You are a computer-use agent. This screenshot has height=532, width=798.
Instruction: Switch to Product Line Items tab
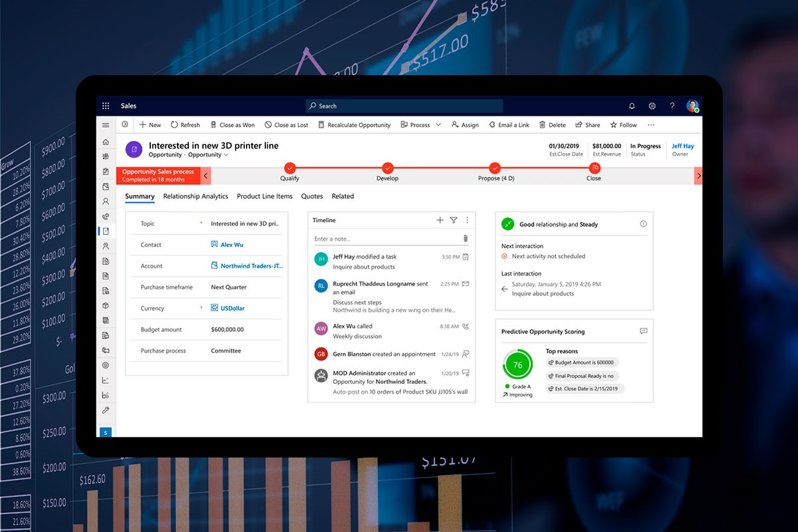pyautogui.click(x=265, y=196)
